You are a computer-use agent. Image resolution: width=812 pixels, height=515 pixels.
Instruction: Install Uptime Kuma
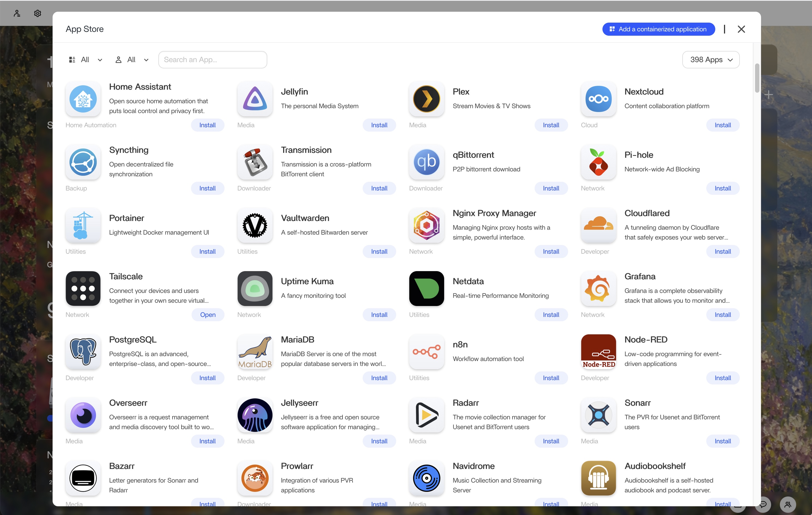379,315
